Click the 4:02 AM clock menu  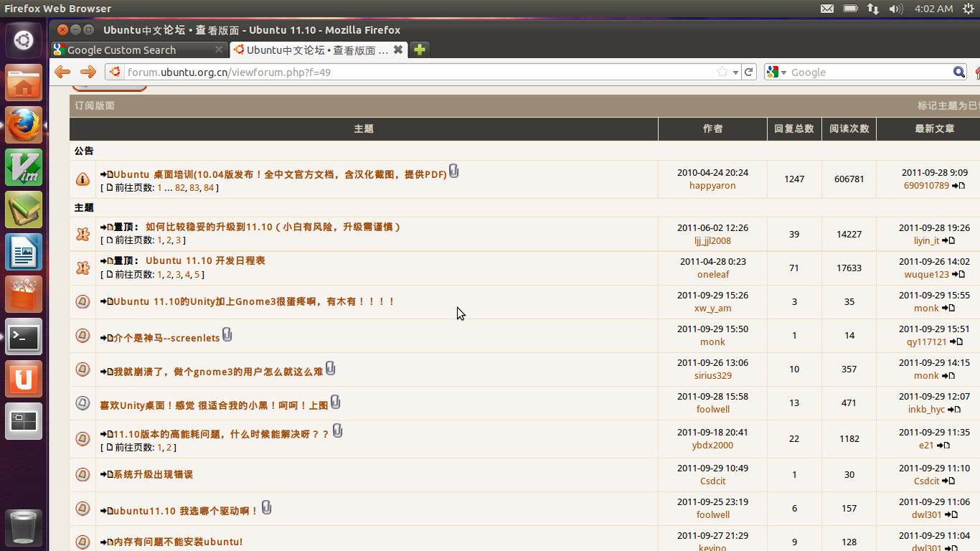934,9
